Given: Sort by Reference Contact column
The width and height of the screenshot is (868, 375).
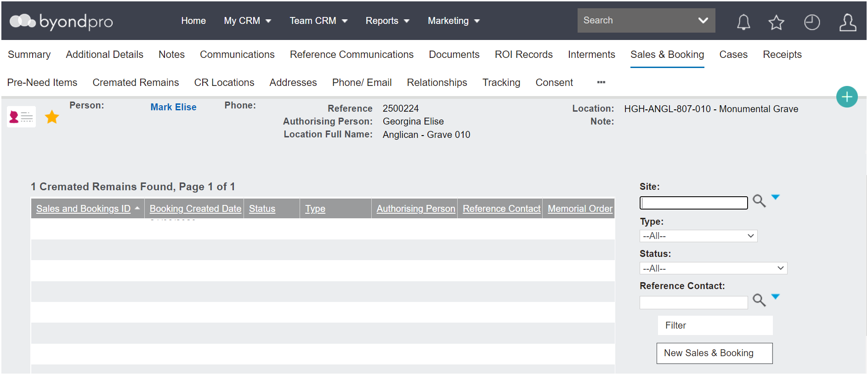Looking at the screenshot, I should pyautogui.click(x=501, y=209).
